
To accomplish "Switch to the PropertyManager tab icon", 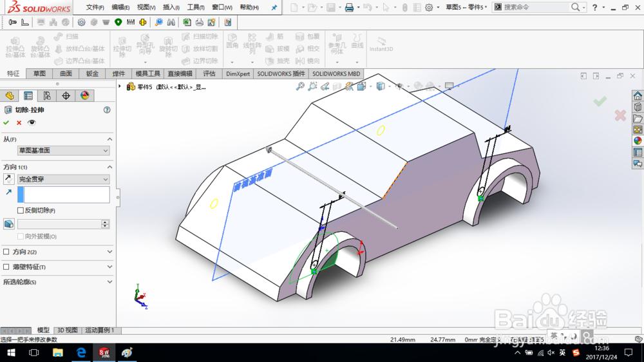I will click(x=28, y=96).
